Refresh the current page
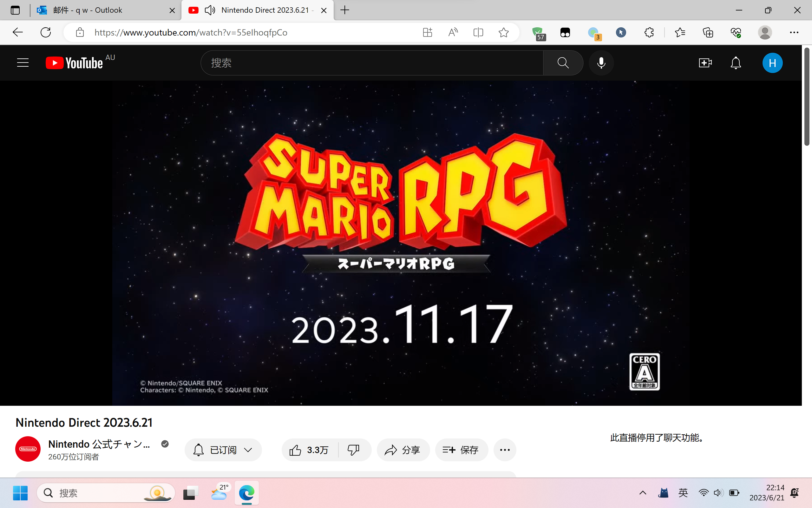The height and width of the screenshot is (508, 812). (x=46, y=32)
